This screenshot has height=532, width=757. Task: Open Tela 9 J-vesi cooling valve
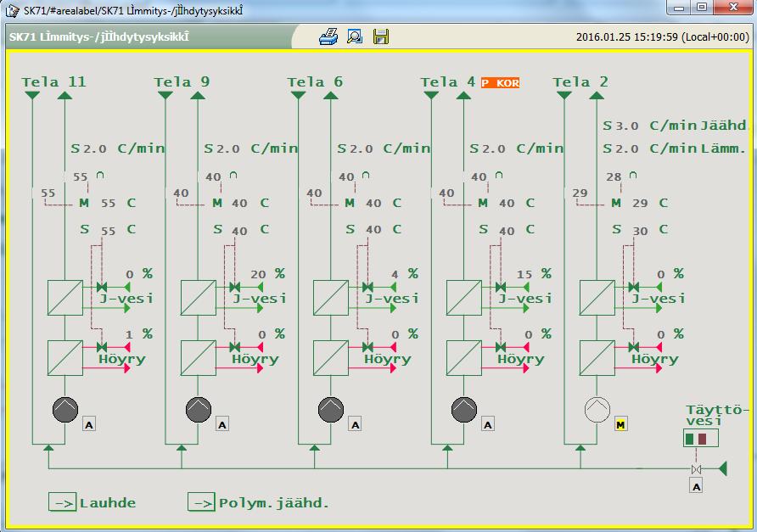click(234, 288)
